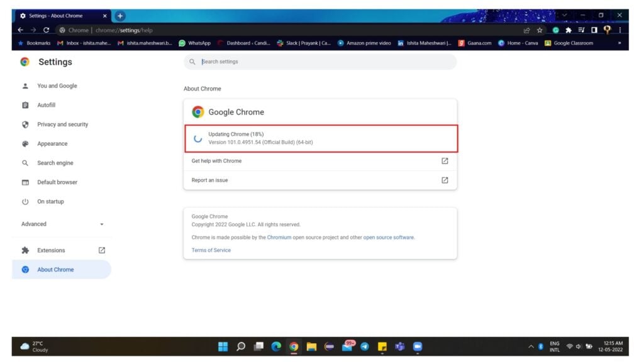
Task: Open the Bookmarks folder in bookmarks bar
Action: pos(34,43)
